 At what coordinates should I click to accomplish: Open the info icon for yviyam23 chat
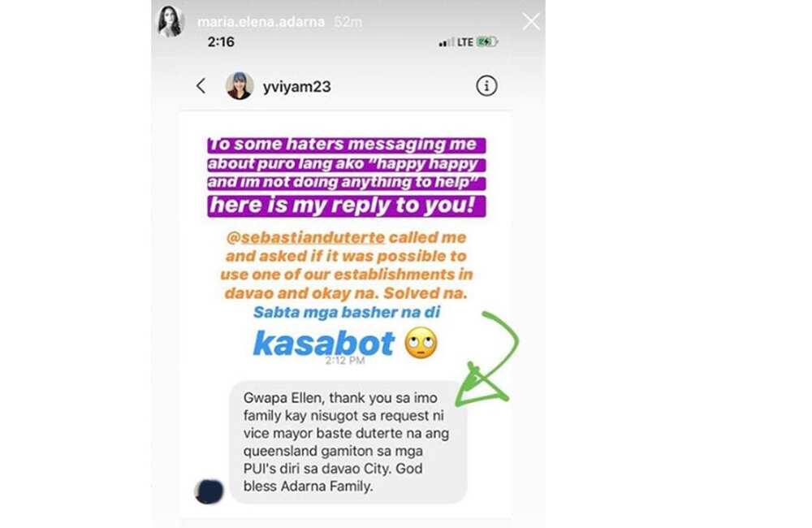pos(486,85)
